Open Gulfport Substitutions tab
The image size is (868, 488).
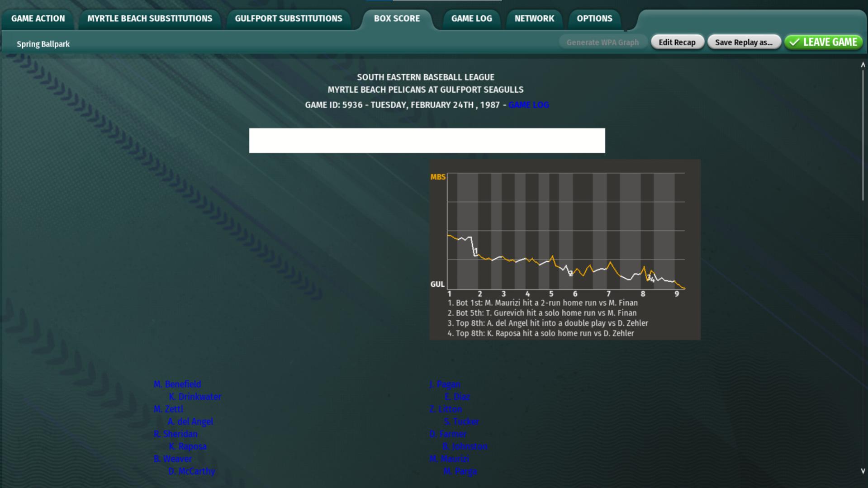click(288, 19)
